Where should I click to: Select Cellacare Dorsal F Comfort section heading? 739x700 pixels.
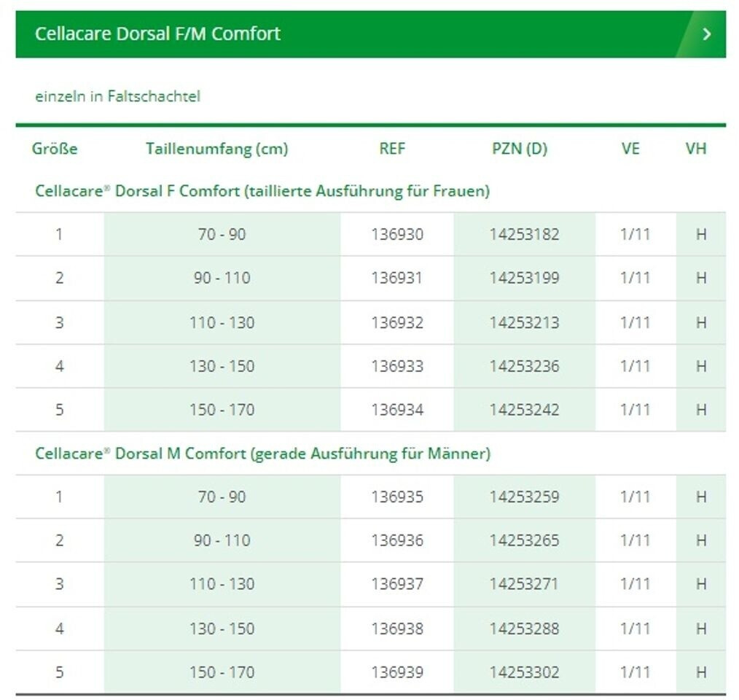click(x=262, y=191)
